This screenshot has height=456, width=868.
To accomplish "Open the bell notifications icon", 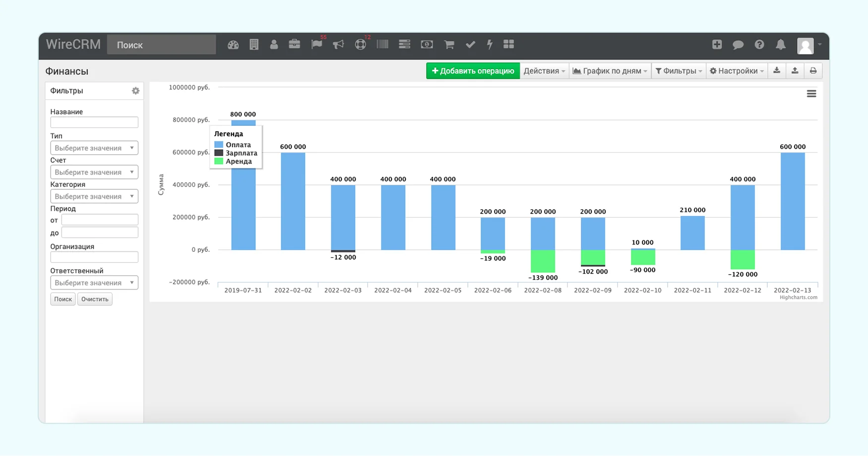I will (x=781, y=45).
